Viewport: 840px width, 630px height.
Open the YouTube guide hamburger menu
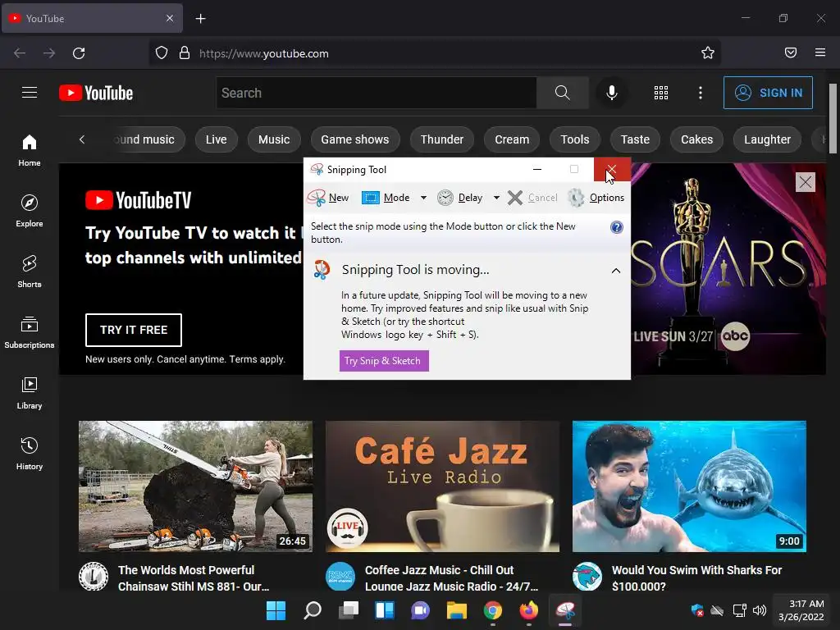coord(30,93)
